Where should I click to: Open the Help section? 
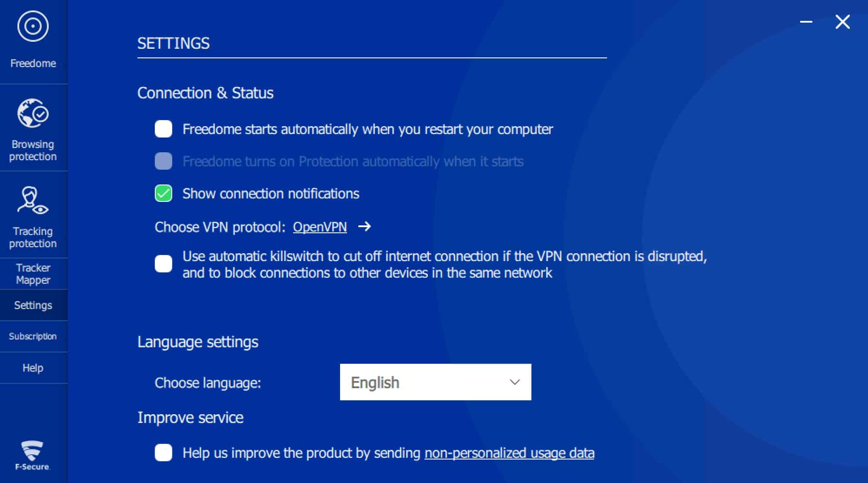[x=33, y=368]
